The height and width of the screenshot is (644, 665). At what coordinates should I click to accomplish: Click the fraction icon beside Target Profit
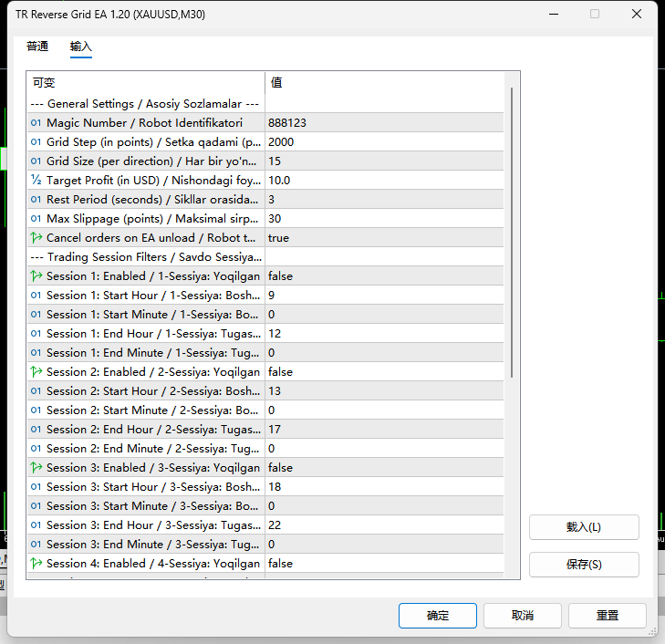[x=36, y=181]
